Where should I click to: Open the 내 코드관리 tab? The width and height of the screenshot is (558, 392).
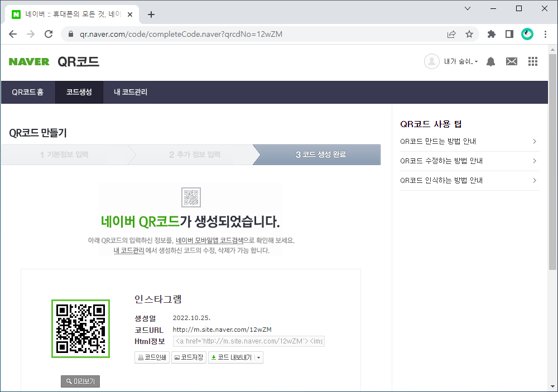coord(130,92)
